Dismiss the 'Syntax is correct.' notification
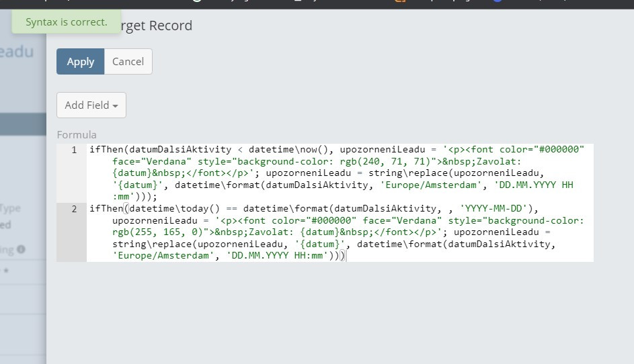The width and height of the screenshot is (634, 364). pyautogui.click(x=66, y=22)
